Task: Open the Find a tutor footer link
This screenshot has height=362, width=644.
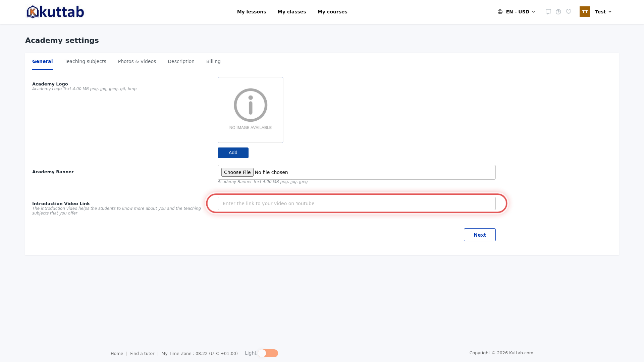Action: 142,354
